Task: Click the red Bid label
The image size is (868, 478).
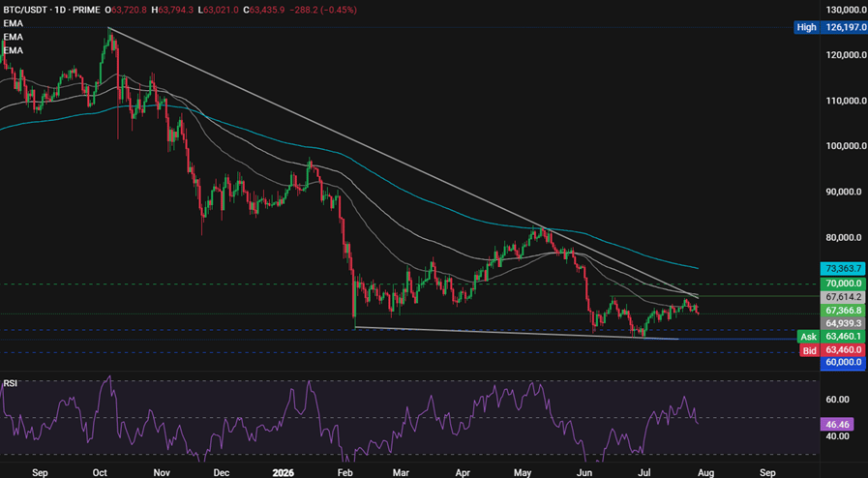Action: [x=809, y=349]
